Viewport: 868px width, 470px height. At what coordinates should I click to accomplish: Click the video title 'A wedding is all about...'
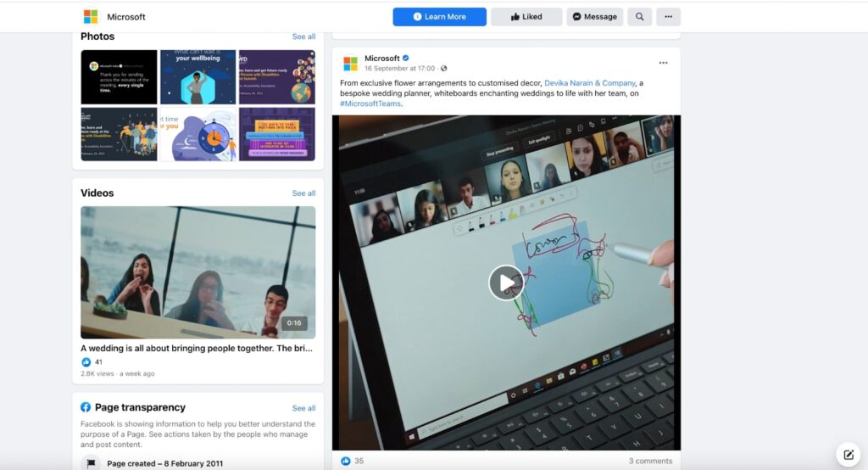pos(197,348)
